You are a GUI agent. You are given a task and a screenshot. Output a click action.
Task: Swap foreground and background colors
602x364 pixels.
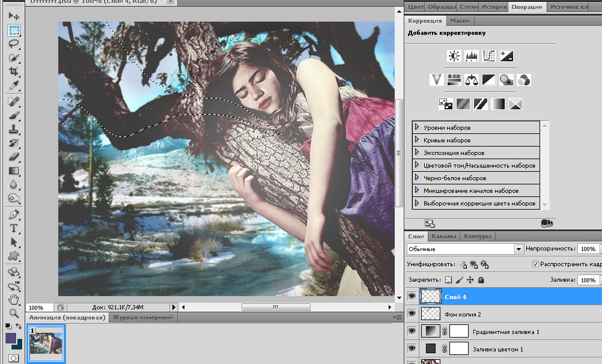coord(18,326)
